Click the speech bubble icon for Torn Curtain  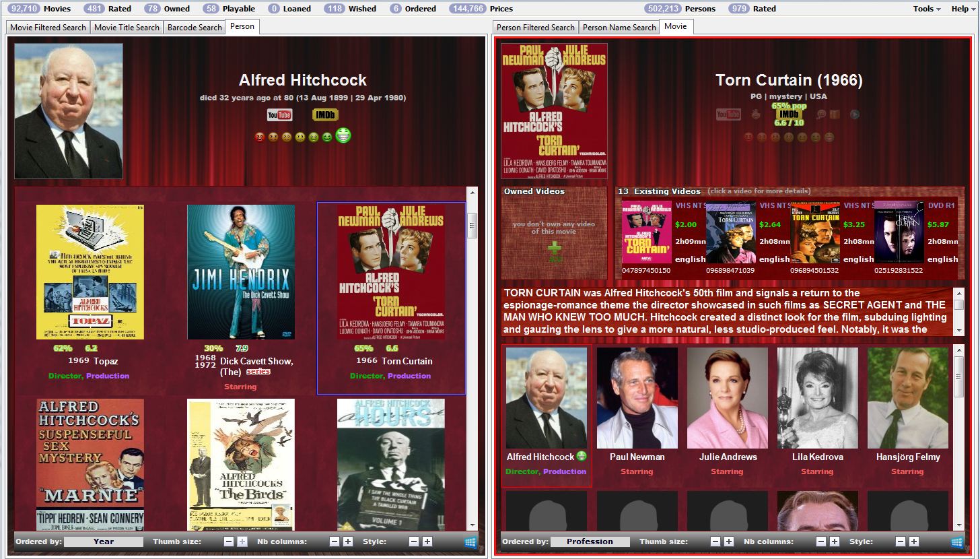[821, 114]
